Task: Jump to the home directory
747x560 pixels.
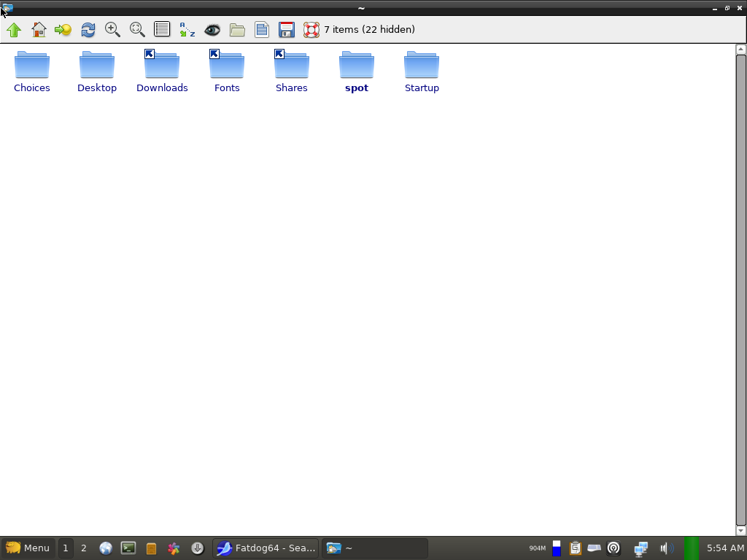Action: click(39, 30)
